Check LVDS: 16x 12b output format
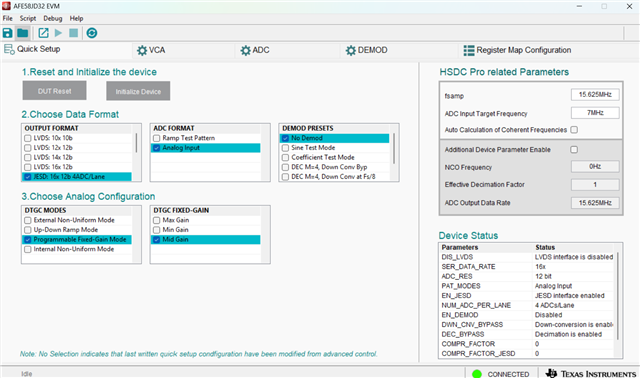Screen dimensions: 640x378 [28, 167]
